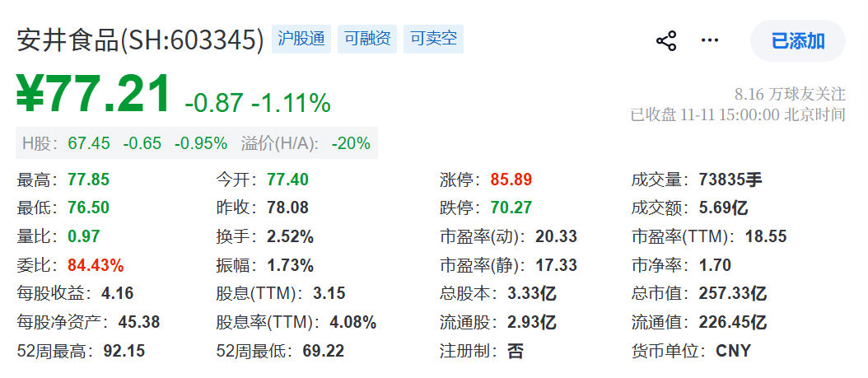This screenshot has width=868, height=378.
Task: Click the 换手 value 2.52%
Action: [290, 237]
